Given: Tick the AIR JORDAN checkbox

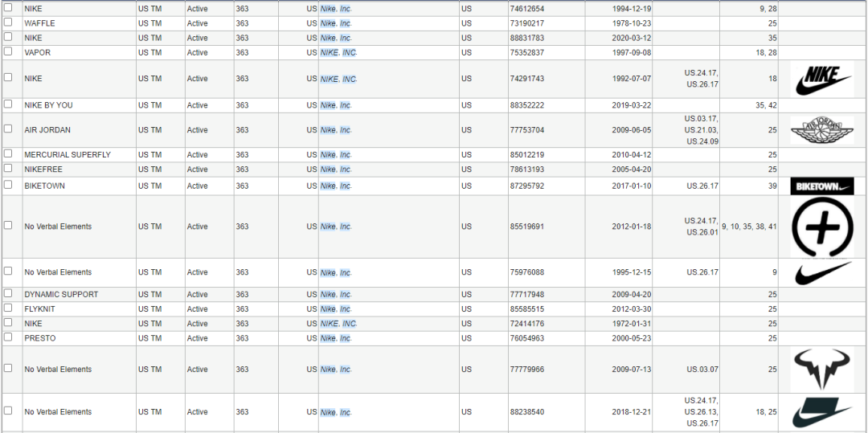Looking at the screenshot, I should click(8, 129).
